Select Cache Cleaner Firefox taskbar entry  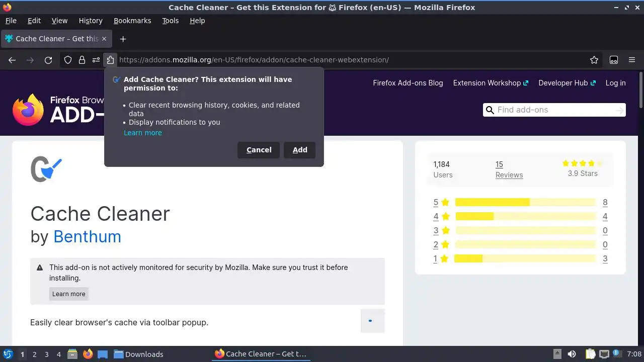tap(261, 354)
